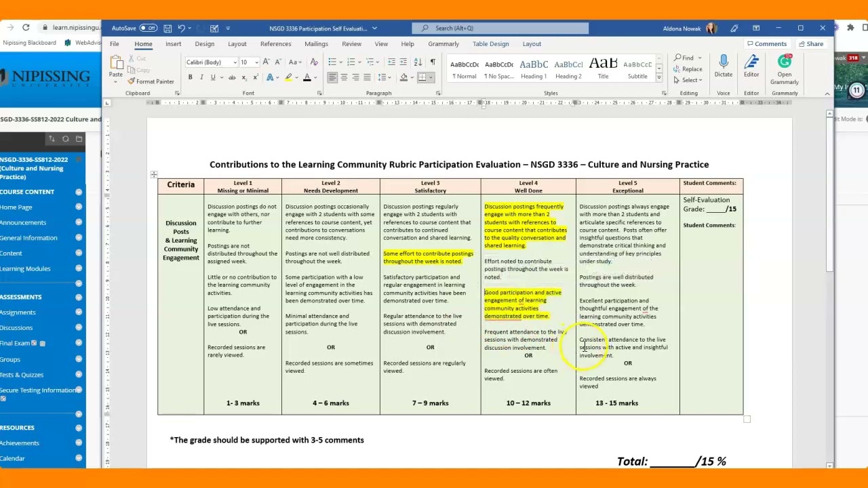Image resolution: width=868 pixels, height=488 pixels.
Task: Open the Customize Quick Access Toolbar dropdown
Action: tap(228, 28)
